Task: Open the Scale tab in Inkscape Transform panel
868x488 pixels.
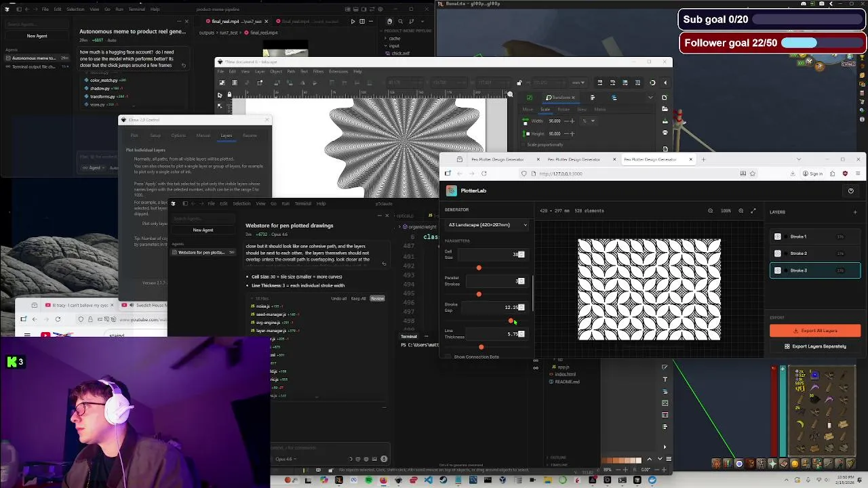Action: pos(545,109)
